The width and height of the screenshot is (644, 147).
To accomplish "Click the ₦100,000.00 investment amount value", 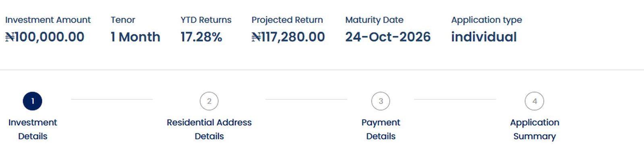I will [45, 37].
